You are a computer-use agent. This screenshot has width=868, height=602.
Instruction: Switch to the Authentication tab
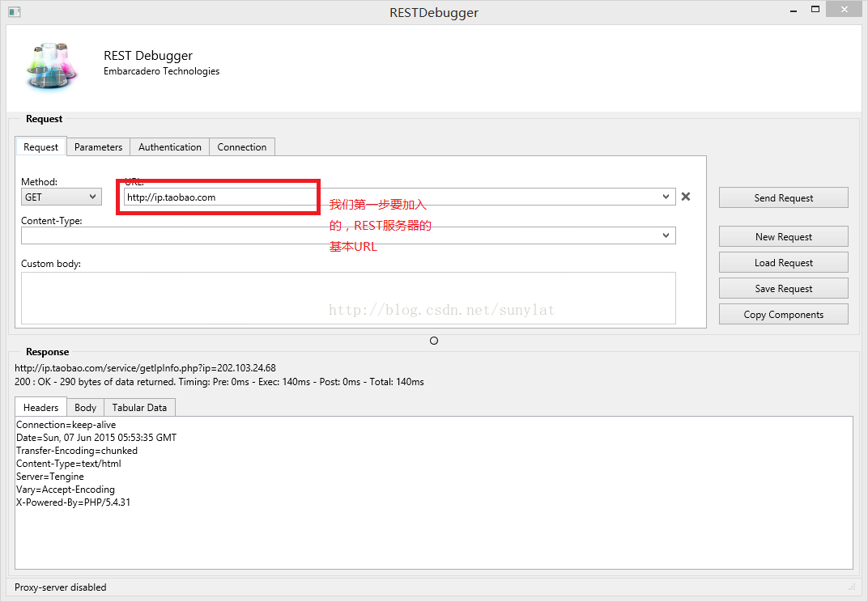(170, 147)
